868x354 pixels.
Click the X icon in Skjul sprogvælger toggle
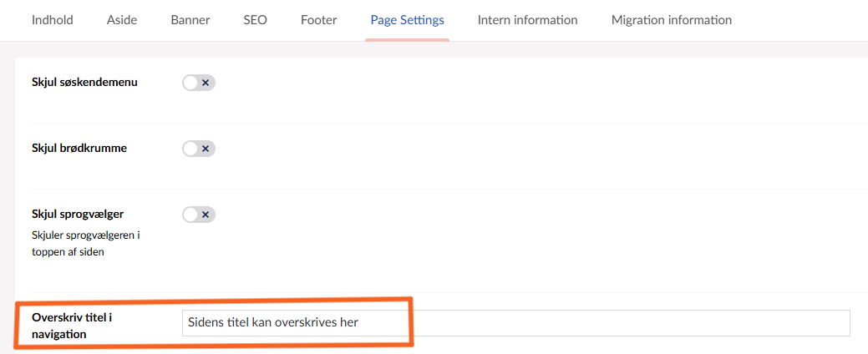click(x=206, y=215)
